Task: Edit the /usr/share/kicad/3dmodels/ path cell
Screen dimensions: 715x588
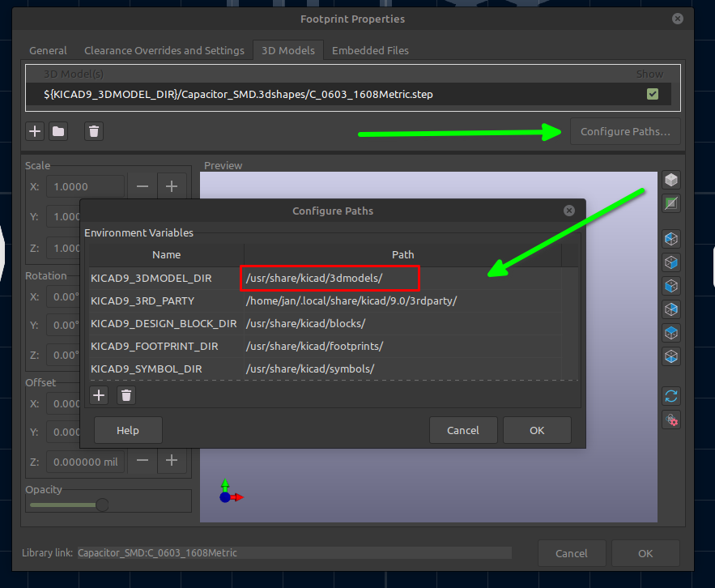Action: tap(402, 279)
